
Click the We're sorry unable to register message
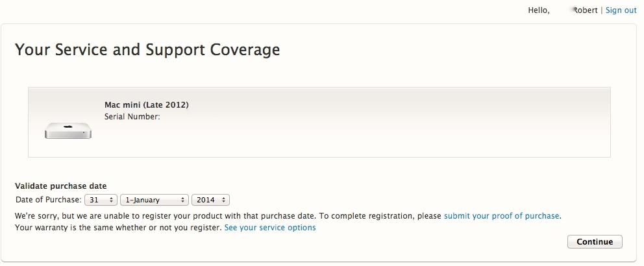[228, 216]
